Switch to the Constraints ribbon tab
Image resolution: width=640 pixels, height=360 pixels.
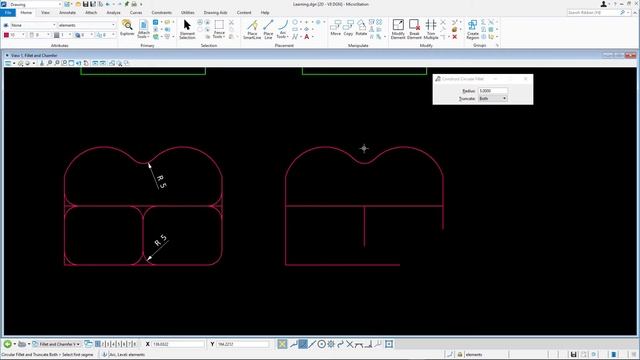(x=162, y=13)
